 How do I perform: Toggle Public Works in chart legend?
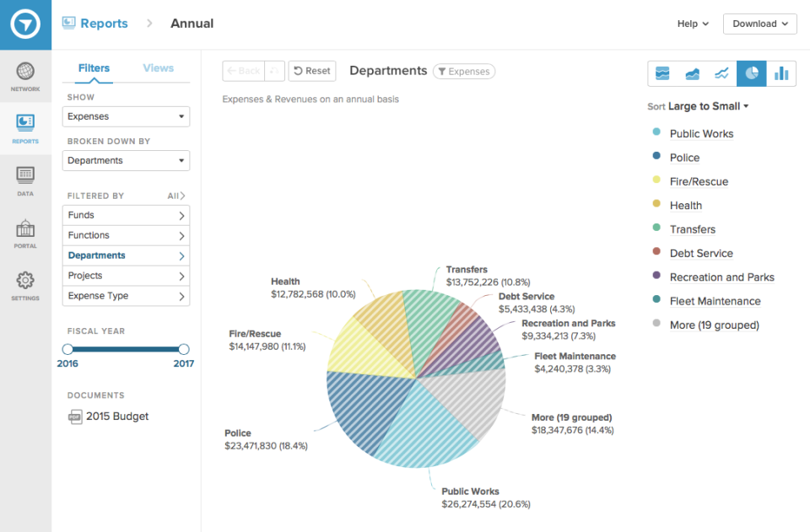pyautogui.click(x=700, y=133)
